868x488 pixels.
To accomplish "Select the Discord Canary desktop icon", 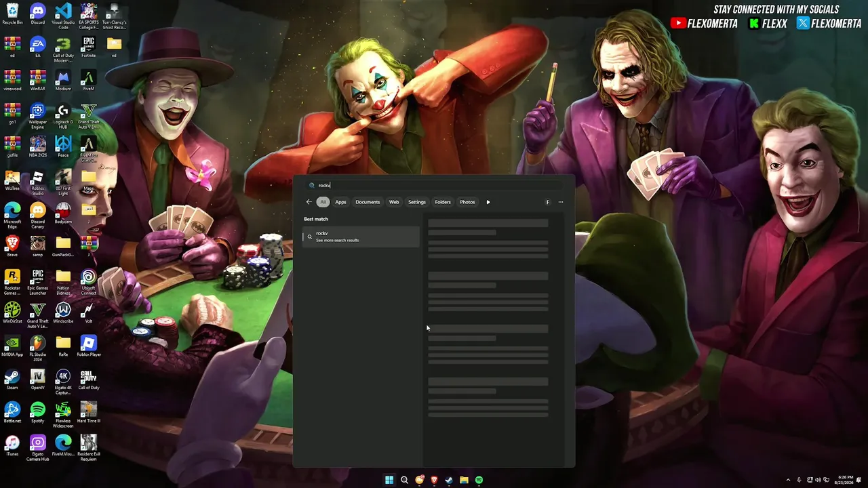I will tap(38, 216).
